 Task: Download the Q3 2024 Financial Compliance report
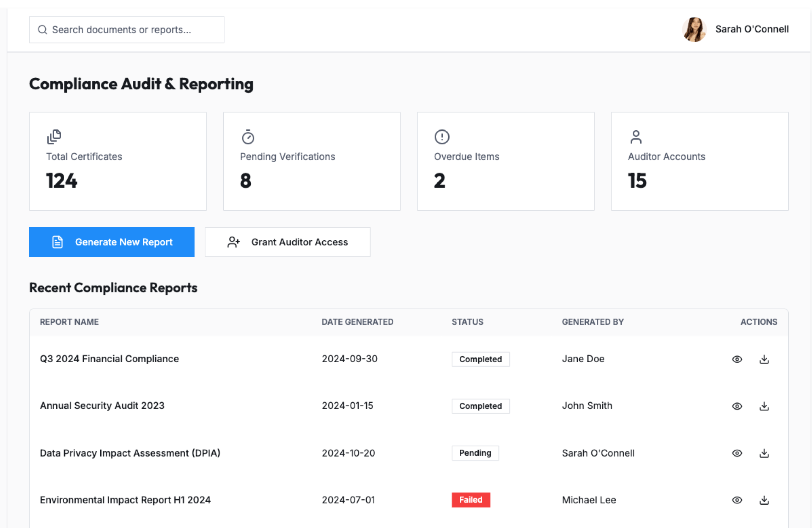coord(764,359)
